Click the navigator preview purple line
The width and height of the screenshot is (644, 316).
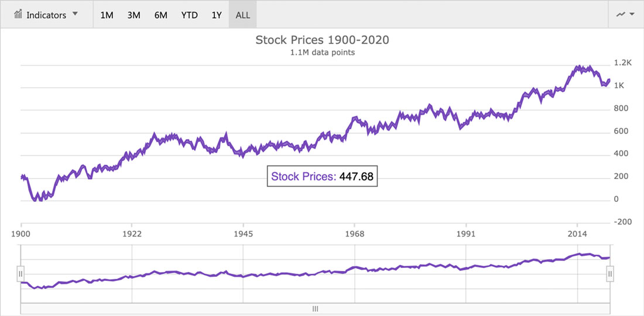316,274
